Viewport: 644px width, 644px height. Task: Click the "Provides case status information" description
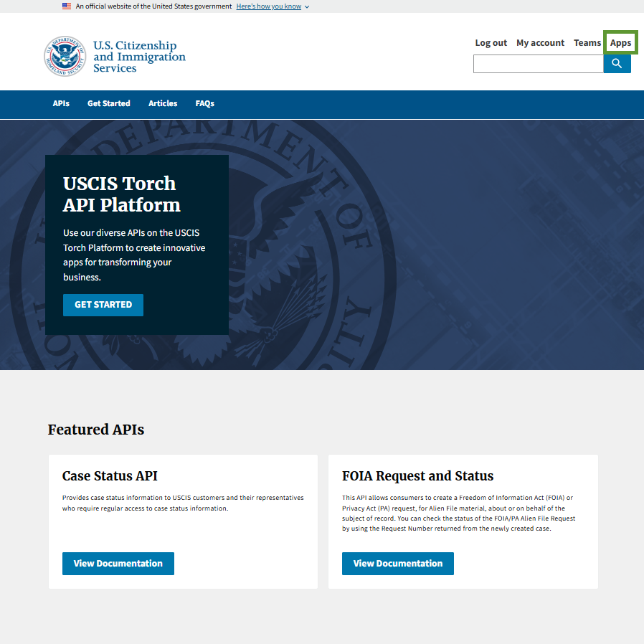(183, 503)
